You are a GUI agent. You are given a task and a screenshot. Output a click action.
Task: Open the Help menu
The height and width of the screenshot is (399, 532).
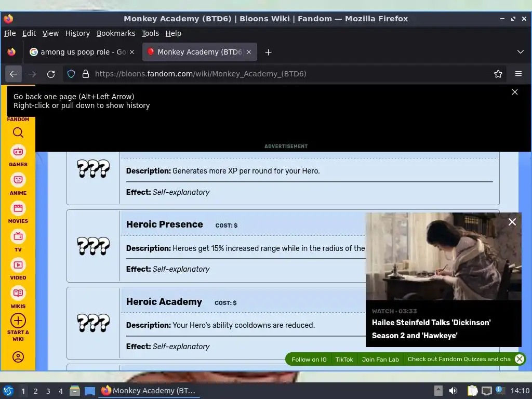click(174, 33)
